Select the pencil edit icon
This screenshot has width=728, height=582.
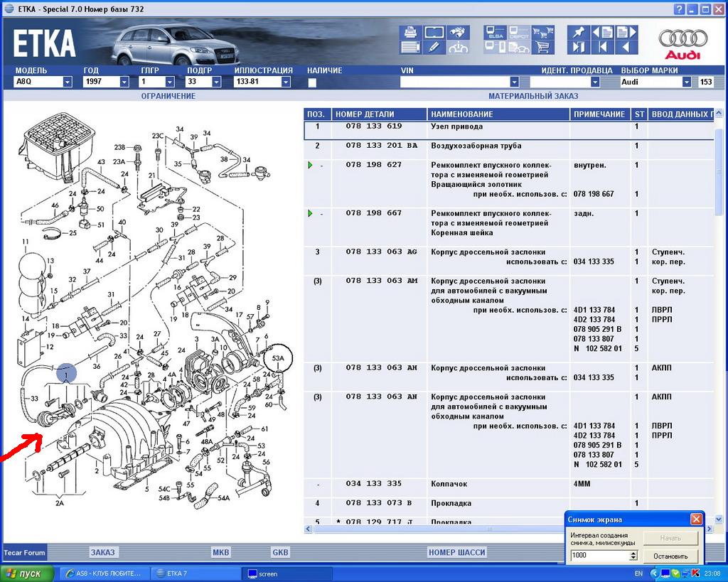tap(434, 48)
